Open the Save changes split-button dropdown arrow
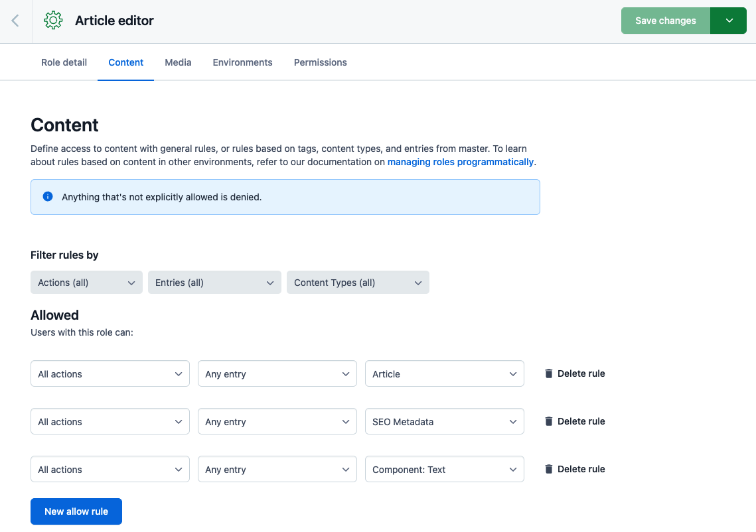The height and width of the screenshot is (532, 756). coord(728,21)
